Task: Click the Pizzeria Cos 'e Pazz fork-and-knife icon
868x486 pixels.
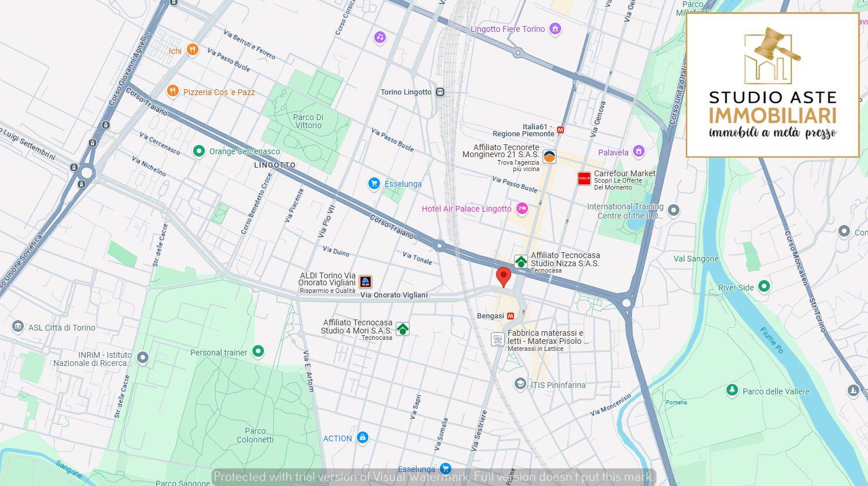Action: [172, 91]
